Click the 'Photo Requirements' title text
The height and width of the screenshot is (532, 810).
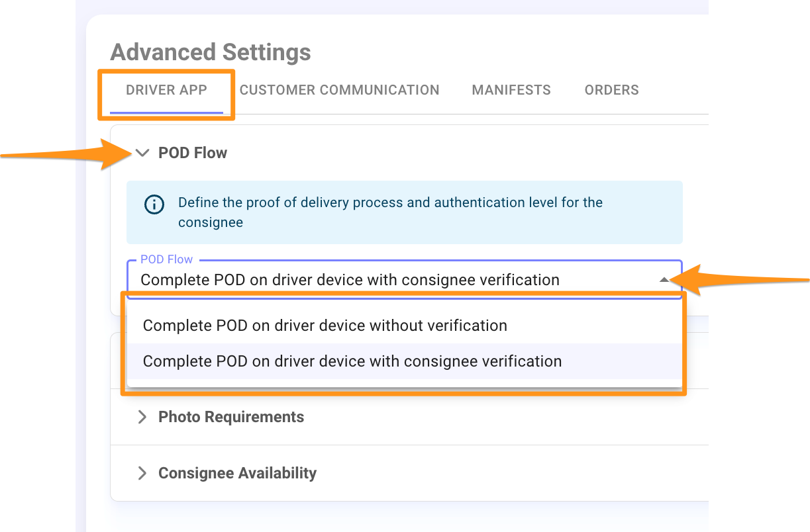[x=231, y=417]
